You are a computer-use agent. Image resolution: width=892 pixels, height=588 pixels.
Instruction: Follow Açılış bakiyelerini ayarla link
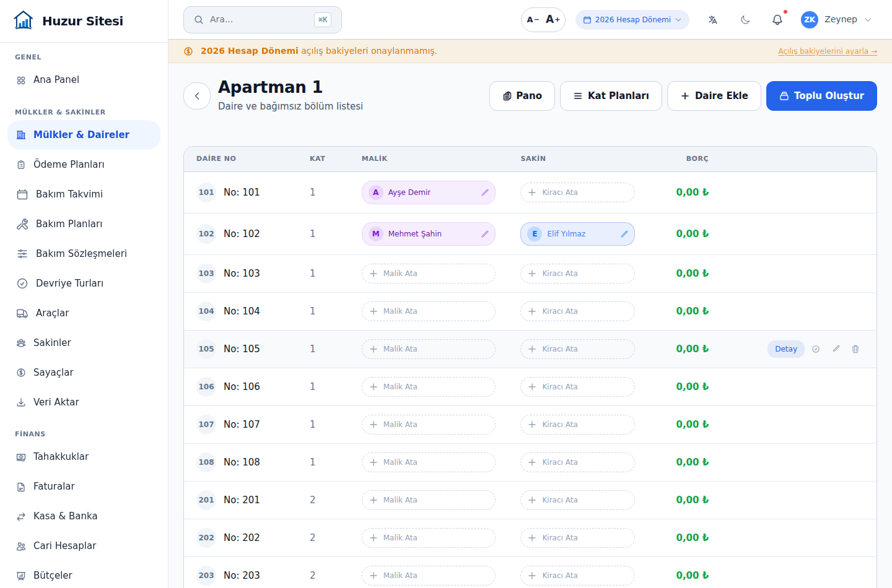coord(828,51)
